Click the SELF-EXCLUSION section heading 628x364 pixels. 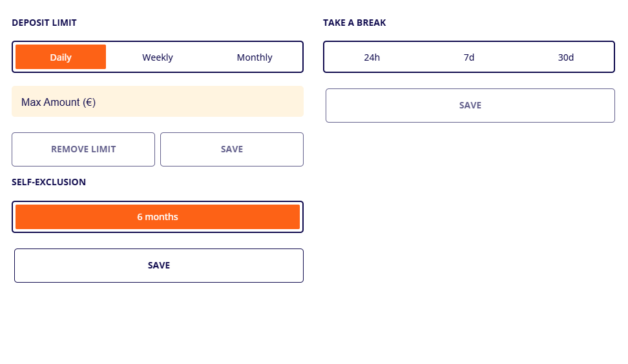[x=48, y=182]
